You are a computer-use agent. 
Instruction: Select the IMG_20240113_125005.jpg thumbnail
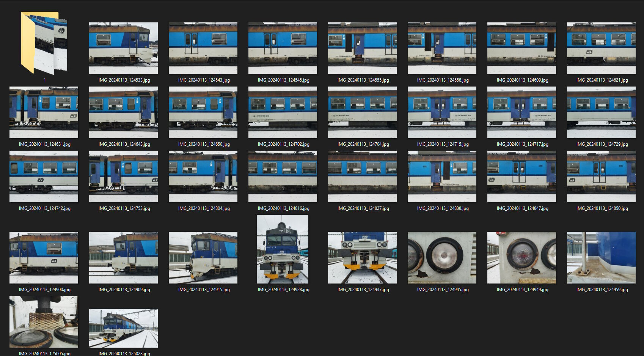[44, 322]
